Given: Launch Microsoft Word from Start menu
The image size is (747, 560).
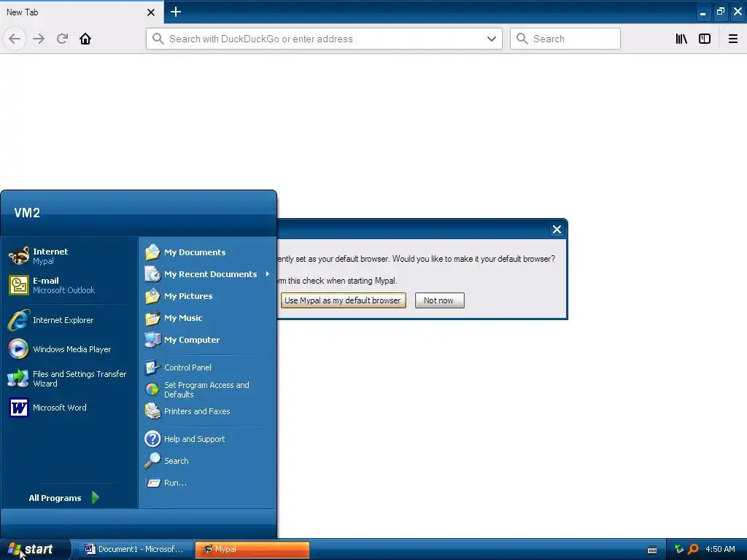Looking at the screenshot, I should (71, 408).
